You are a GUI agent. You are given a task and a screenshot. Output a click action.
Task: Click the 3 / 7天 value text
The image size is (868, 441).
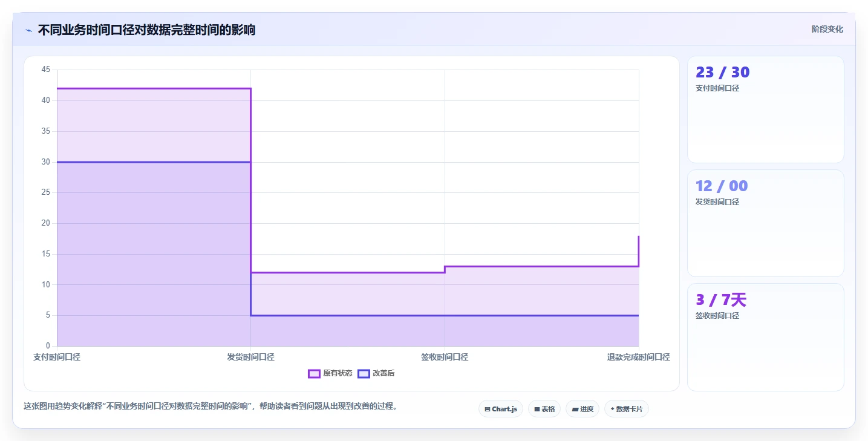point(721,299)
